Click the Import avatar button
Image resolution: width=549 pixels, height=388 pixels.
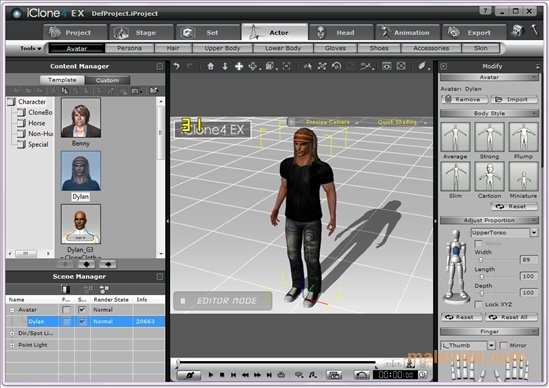pos(514,99)
